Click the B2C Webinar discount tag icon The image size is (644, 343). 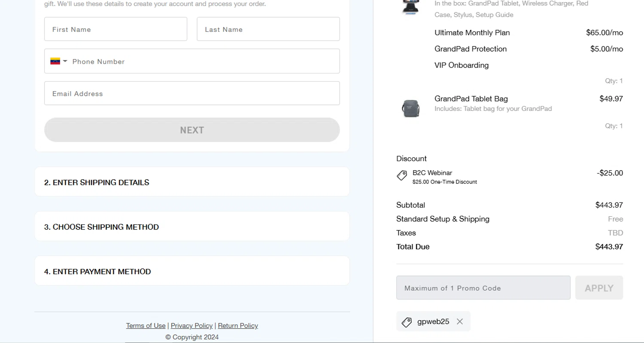click(402, 175)
